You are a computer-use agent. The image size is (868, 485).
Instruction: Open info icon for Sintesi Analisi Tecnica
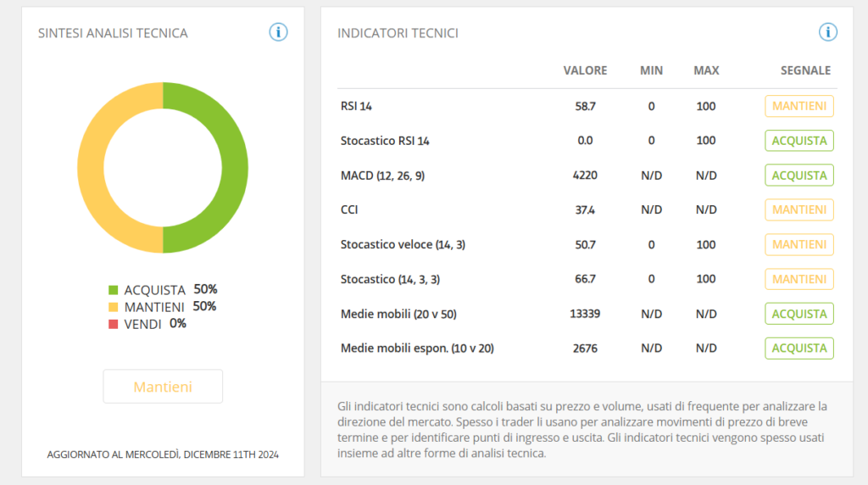pyautogui.click(x=278, y=32)
